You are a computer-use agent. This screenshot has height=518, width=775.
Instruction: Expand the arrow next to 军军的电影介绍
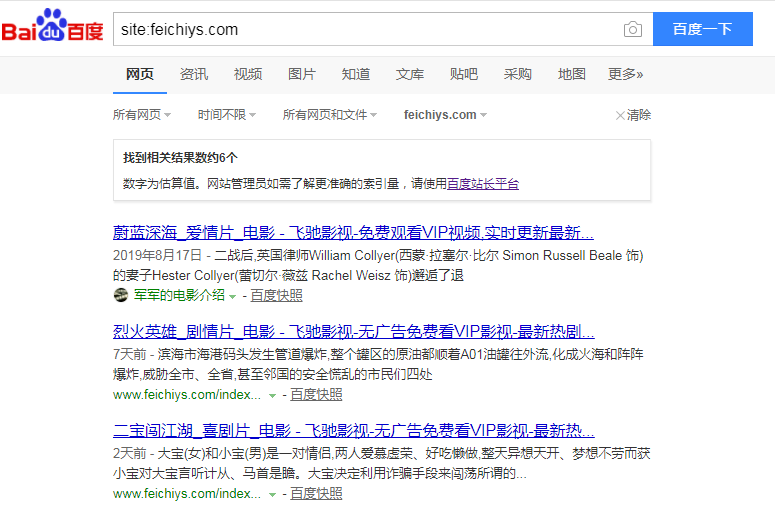point(233,297)
